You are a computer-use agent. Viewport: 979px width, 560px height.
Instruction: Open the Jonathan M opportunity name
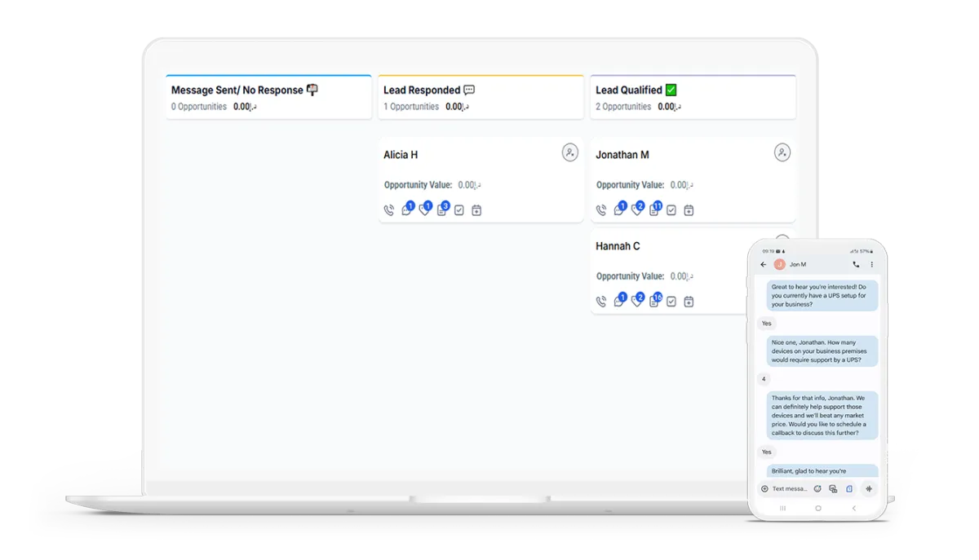622,155
